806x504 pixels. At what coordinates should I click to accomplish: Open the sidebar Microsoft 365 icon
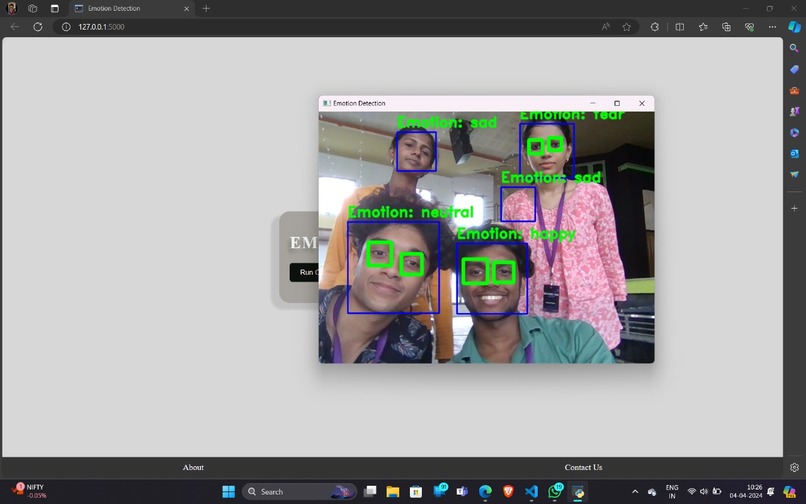794,133
